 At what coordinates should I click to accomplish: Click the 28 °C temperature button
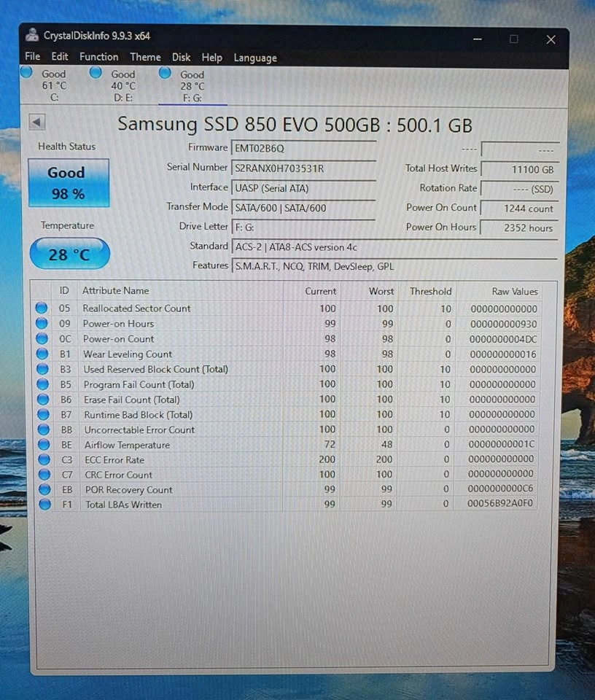(69, 254)
